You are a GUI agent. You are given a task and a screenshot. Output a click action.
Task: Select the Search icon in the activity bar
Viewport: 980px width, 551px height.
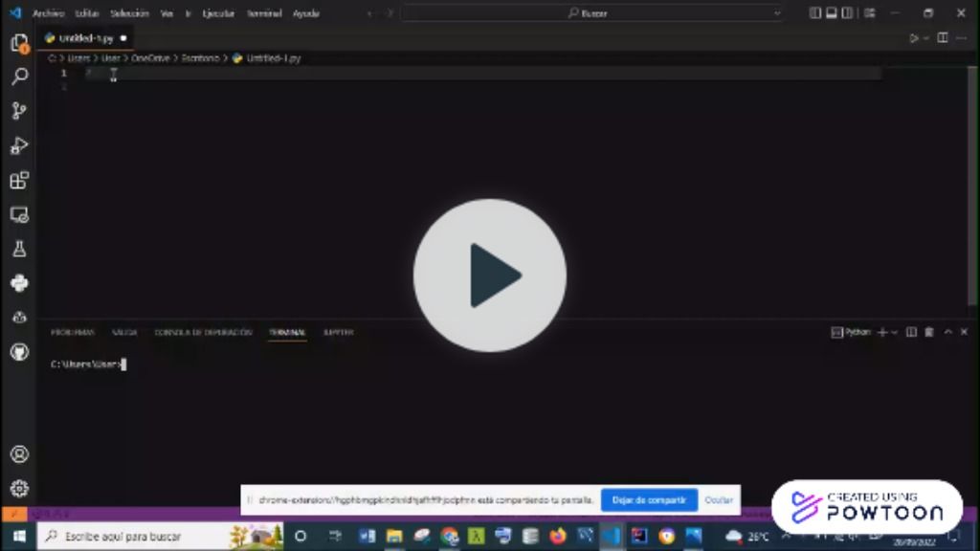pos(19,77)
